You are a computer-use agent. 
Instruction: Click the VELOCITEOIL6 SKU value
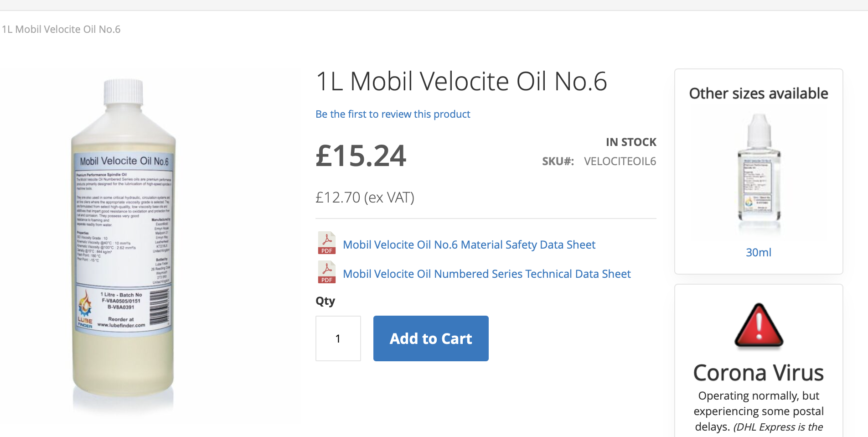click(x=620, y=161)
